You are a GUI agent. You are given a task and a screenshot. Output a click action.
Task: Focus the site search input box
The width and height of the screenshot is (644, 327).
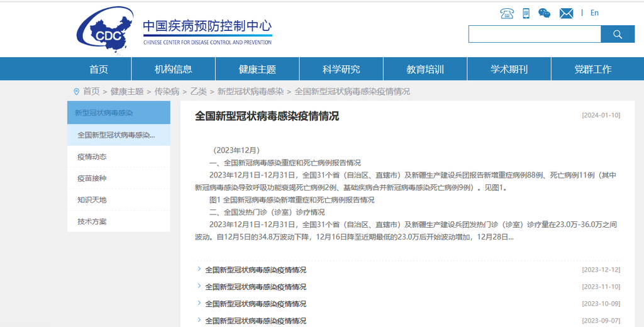tap(535, 35)
